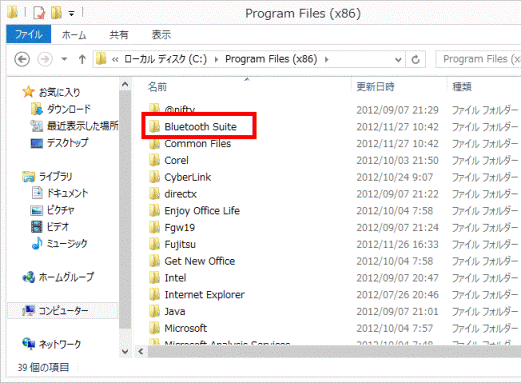Go up one folder level
521x383 pixels.
point(82,59)
